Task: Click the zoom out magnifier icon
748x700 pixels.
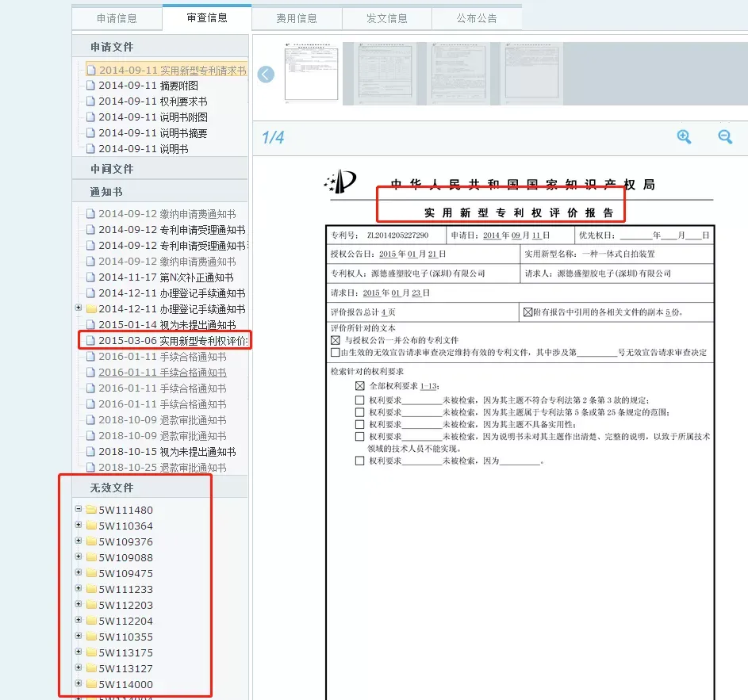Action: [x=725, y=137]
